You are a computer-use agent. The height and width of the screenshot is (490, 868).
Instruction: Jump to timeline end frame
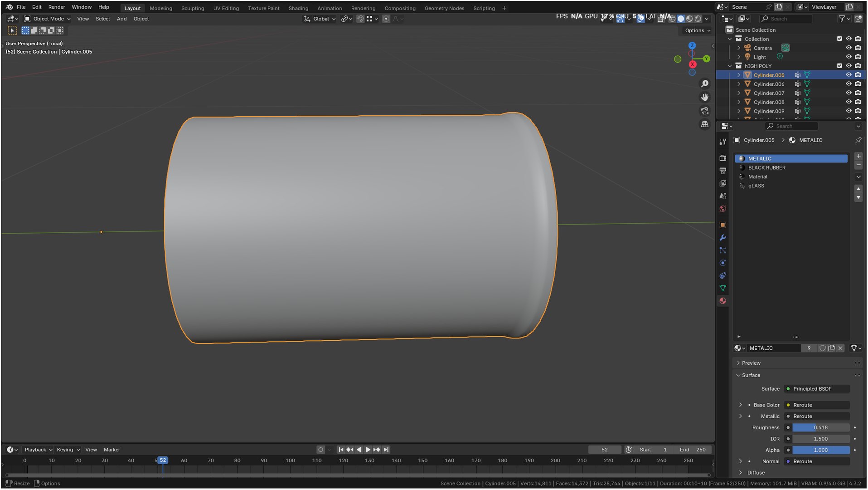tap(386, 450)
